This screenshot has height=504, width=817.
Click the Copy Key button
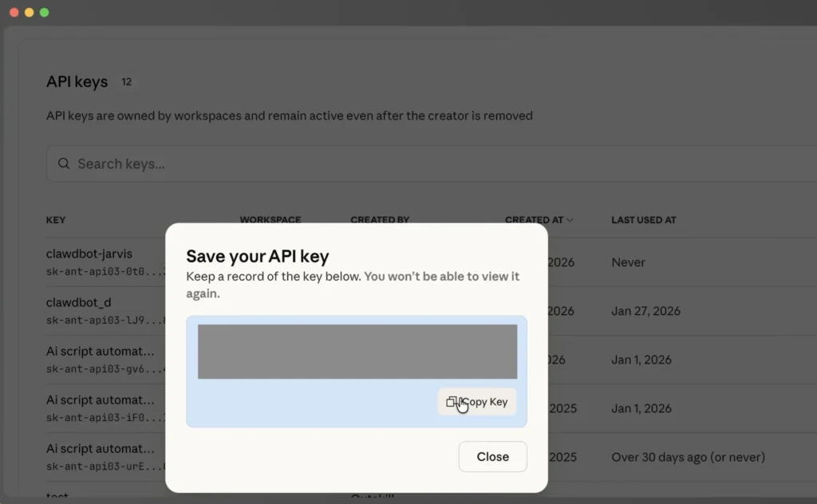pos(476,402)
